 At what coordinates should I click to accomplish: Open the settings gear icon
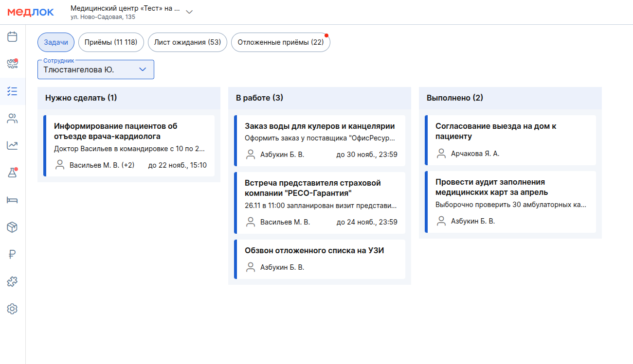(x=13, y=309)
